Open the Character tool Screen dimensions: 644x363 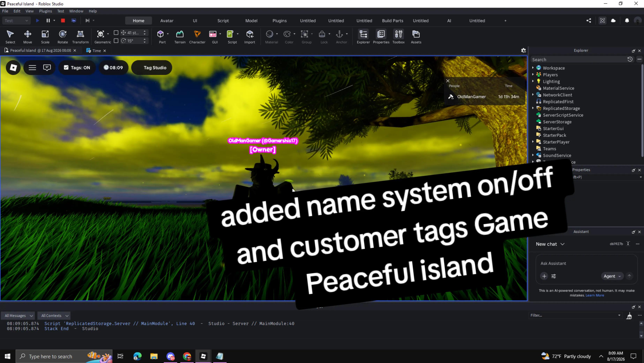click(197, 36)
